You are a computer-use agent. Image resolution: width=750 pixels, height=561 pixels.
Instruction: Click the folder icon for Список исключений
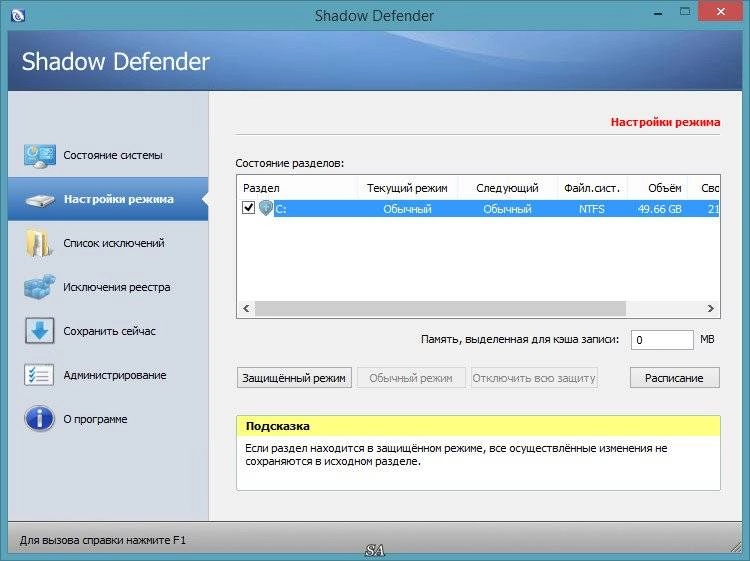pyautogui.click(x=39, y=243)
